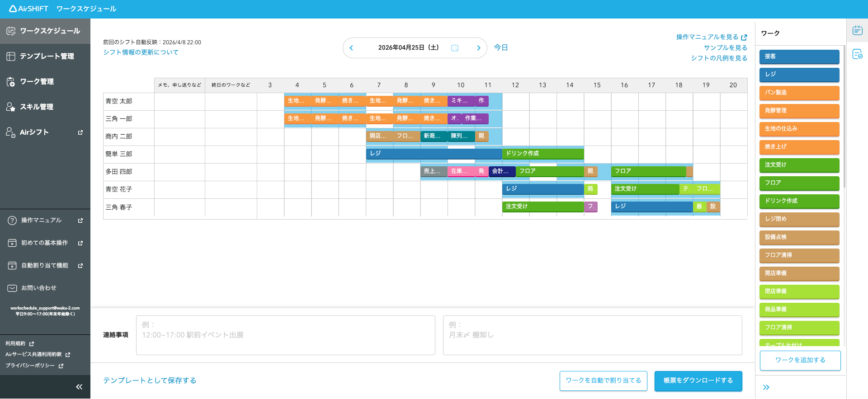Screen dimensions: 868x399
Task: Open Airシフト external link
Action: point(45,132)
